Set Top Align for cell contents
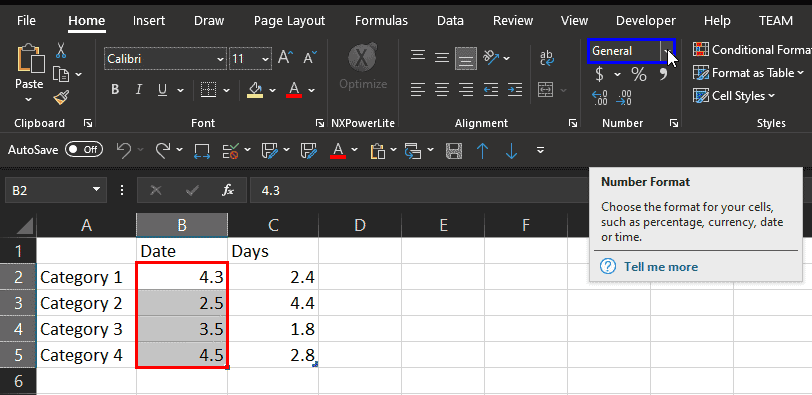 pyautogui.click(x=418, y=56)
